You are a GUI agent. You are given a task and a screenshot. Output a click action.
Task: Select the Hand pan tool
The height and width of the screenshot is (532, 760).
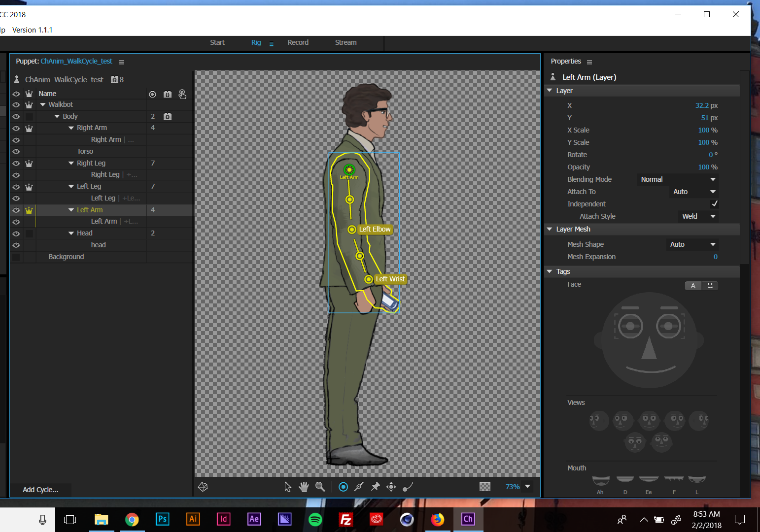304,487
